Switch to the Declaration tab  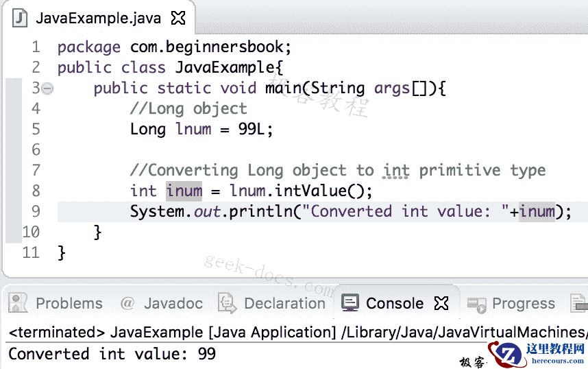(x=284, y=303)
